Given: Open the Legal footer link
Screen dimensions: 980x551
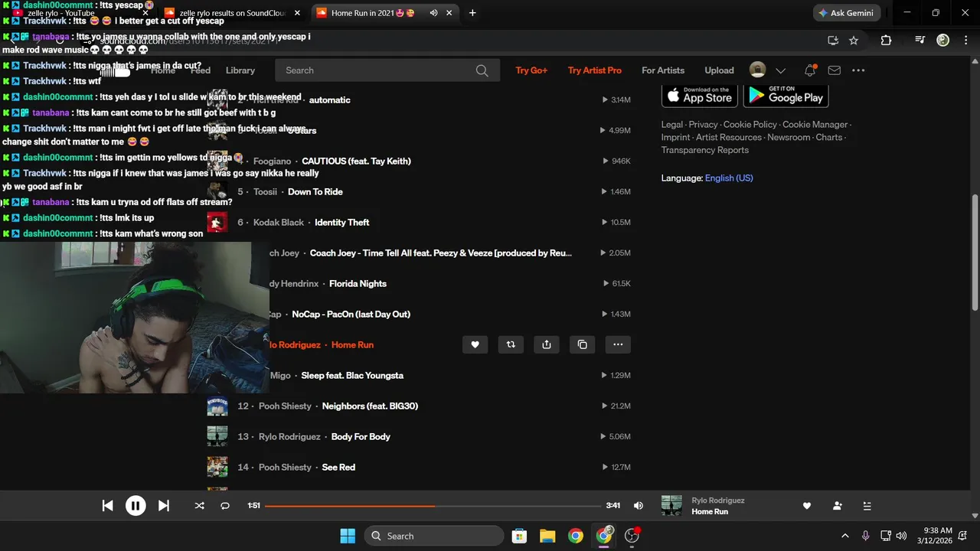Looking at the screenshot, I should (672, 125).
